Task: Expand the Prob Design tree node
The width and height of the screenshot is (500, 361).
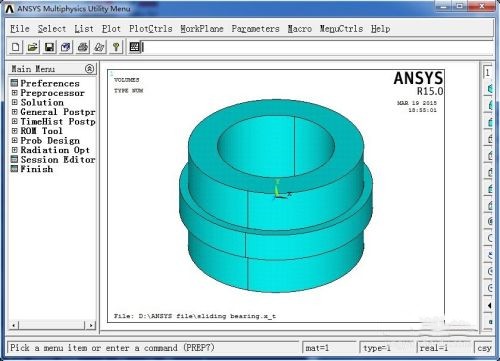Action: tap(14, 140)
